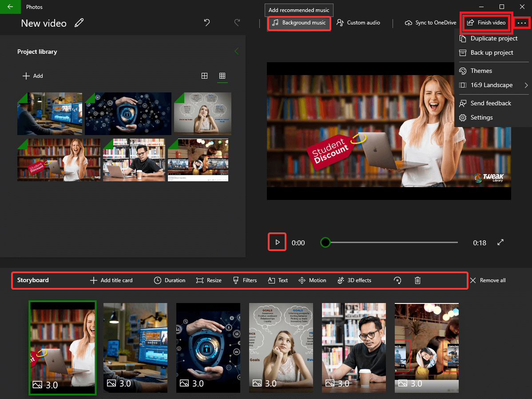This screenshot has height=399, width=532.
Task: Select the cafe screenshot photo in the library
Action: 198,160
